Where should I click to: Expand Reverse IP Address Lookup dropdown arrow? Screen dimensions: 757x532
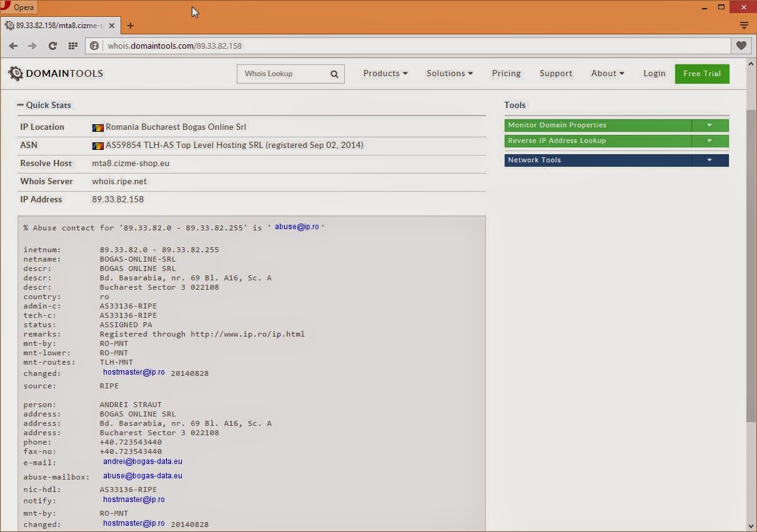[710, 140]
